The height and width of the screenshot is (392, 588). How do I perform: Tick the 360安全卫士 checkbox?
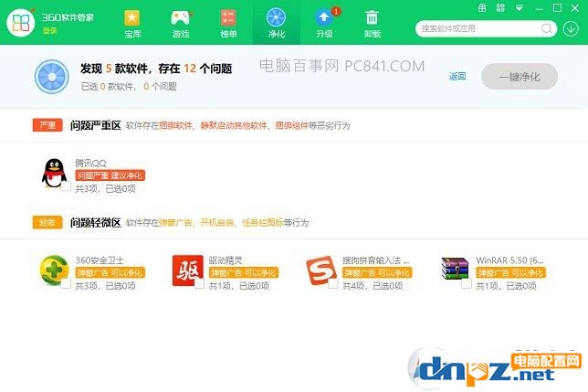[x=66, y=283]
